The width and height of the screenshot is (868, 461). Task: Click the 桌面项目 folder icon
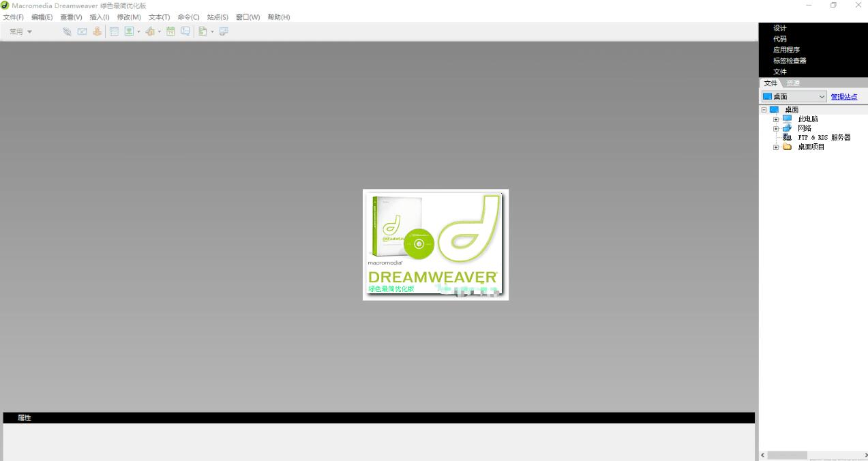point(788,147)
